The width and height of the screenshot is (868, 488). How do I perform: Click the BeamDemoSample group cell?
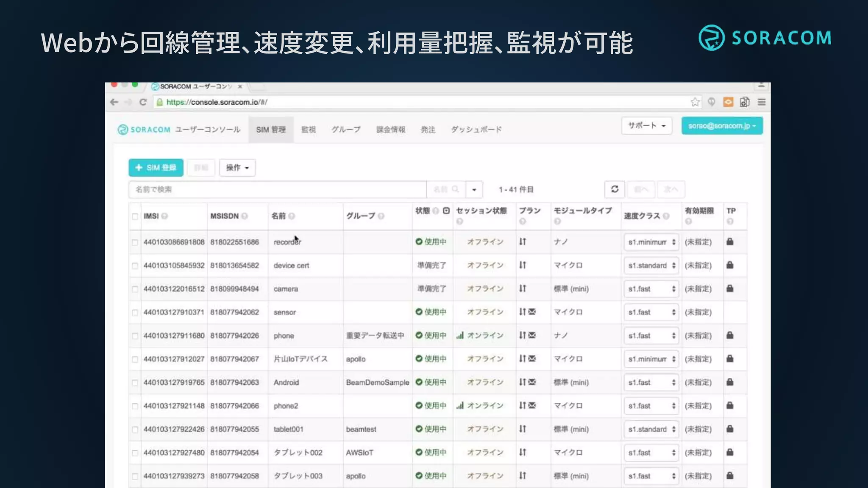pyautogui.click(x=377, y=383)
